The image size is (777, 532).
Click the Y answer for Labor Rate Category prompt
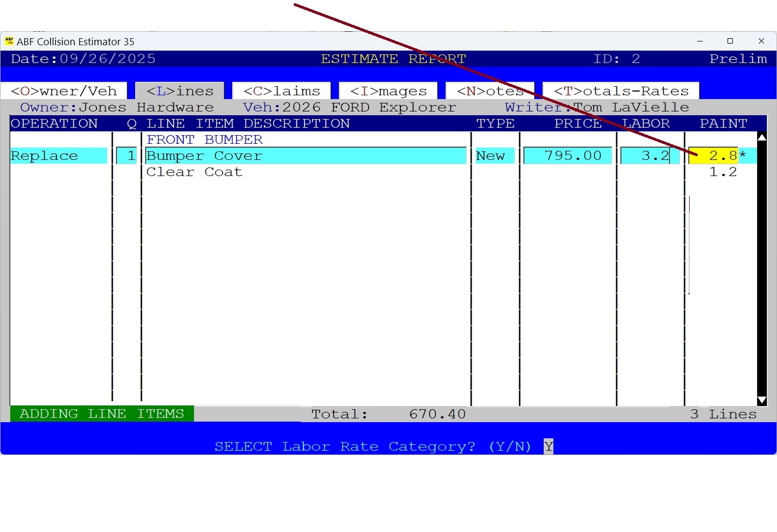pyautogui.click(x=548, y=446)
